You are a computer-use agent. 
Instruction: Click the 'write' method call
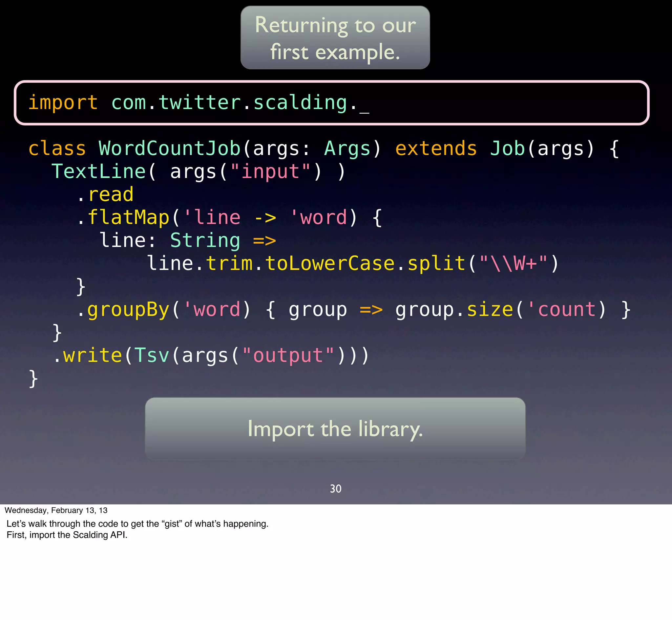pyautogui.click(x=93, y=355)
